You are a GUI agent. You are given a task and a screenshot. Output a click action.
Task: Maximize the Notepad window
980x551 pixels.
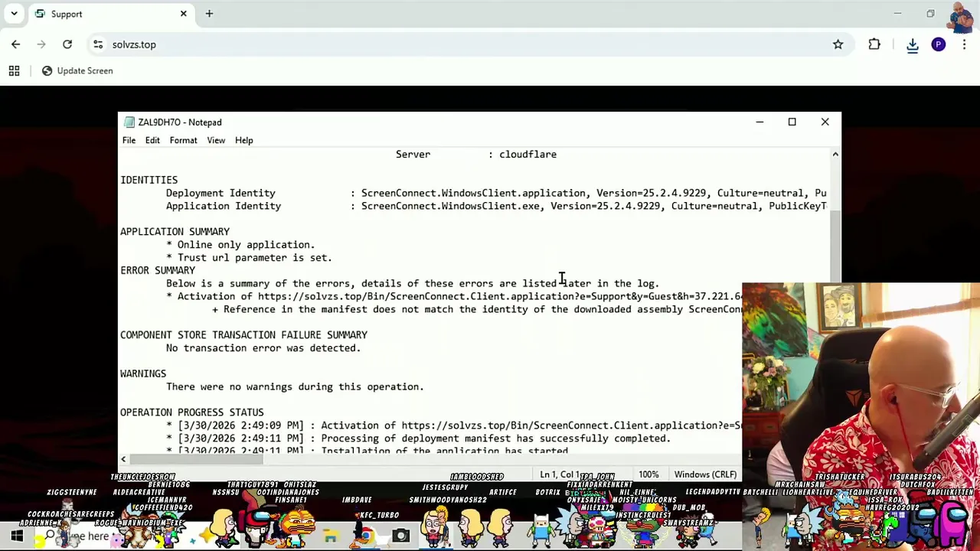pyautogui.click(x=792, y=122)
